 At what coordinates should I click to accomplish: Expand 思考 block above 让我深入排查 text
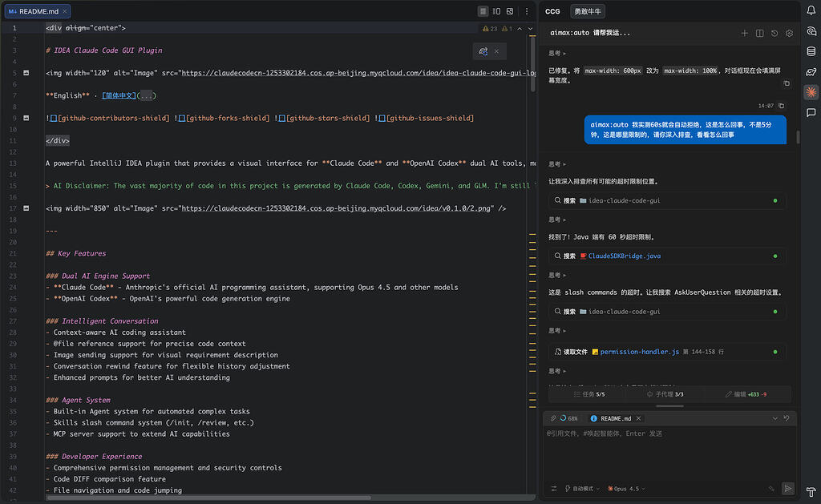[x=557, y=163]
